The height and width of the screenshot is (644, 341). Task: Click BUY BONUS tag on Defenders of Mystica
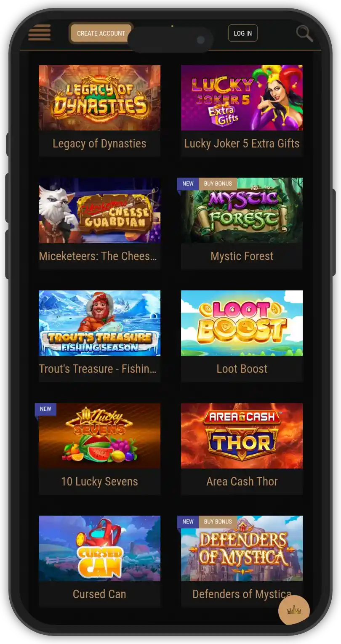point(218,522)
